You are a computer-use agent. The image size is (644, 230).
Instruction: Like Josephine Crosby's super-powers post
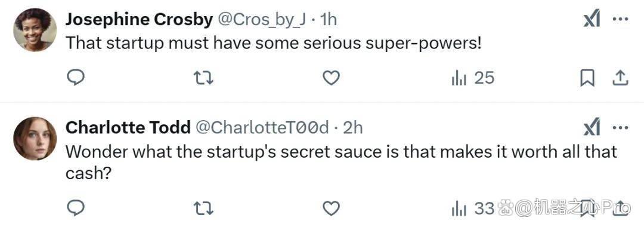coord(331,78)
